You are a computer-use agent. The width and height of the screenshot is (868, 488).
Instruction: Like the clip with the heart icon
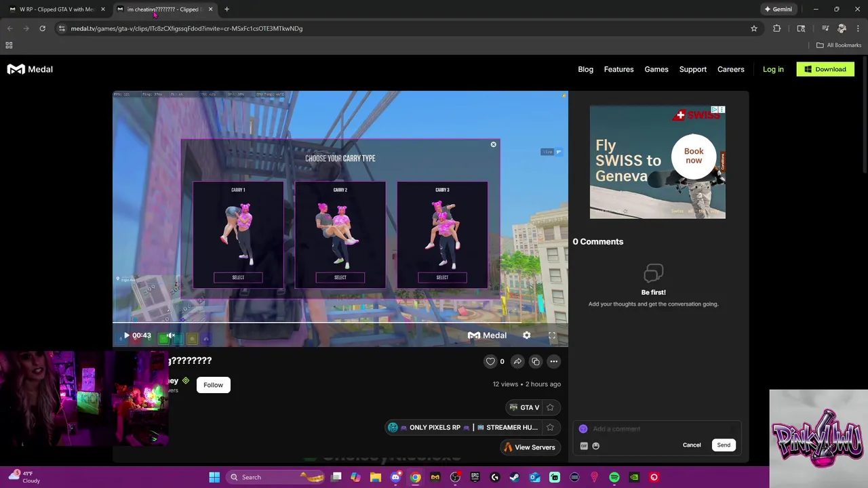point(490,361)
